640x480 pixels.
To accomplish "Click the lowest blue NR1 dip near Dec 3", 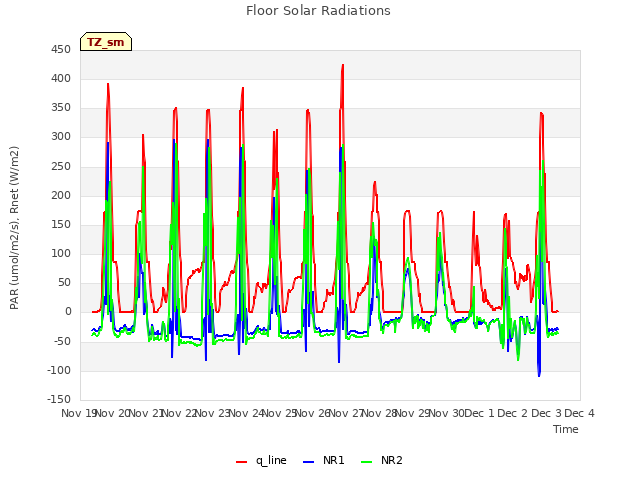I will (x=539, y=375).
